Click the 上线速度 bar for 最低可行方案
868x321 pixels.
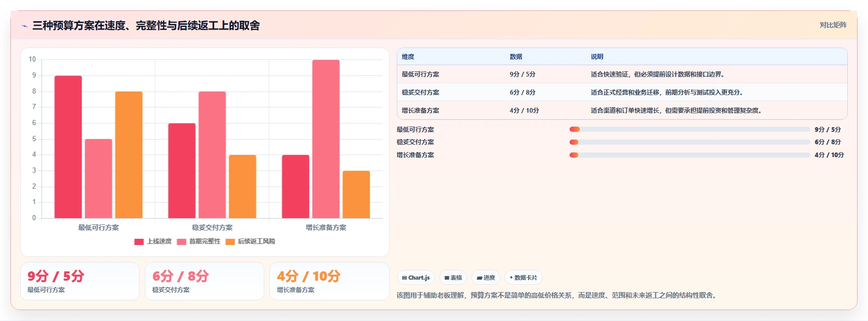68,147
